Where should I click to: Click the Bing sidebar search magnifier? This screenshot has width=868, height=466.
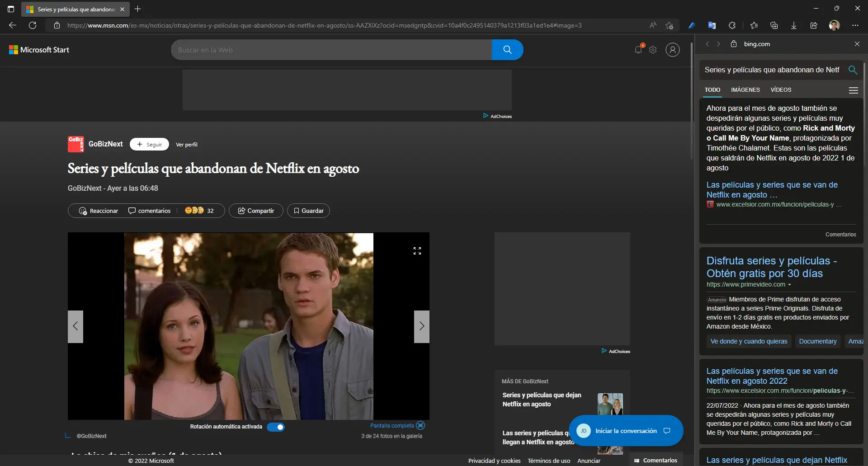point(853,70)
